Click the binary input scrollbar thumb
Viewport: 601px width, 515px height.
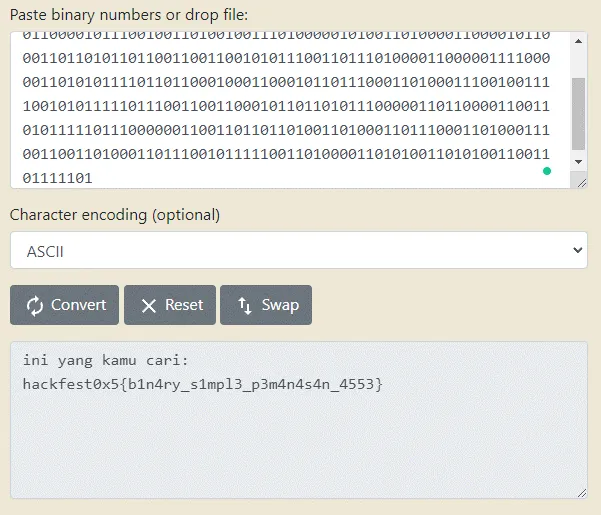click(x=579, y=110)
